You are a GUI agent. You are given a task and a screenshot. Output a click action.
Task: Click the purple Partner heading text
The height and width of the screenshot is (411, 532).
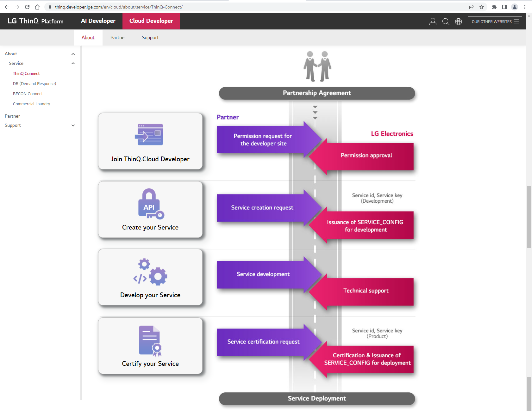[x=228, y=117]
